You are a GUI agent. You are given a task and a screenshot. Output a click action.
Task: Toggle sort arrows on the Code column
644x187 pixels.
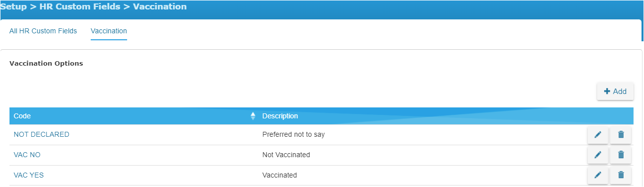click(x=253, y=116)
